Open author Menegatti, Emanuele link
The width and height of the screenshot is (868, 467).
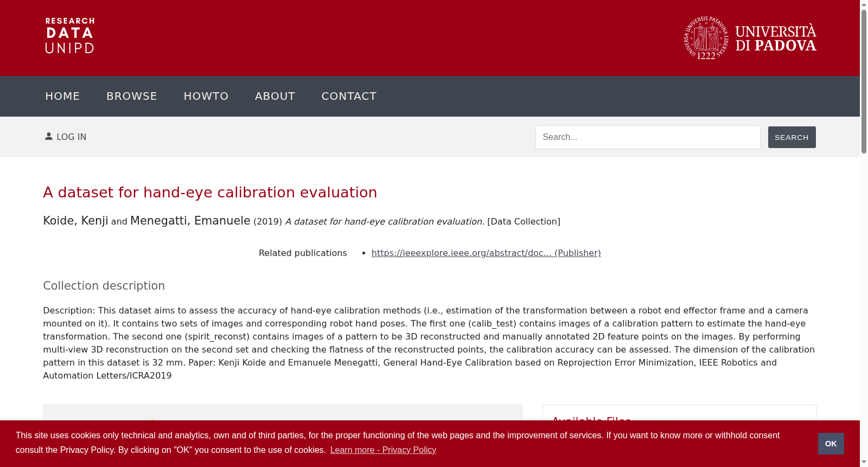click(x=190, y=221)
